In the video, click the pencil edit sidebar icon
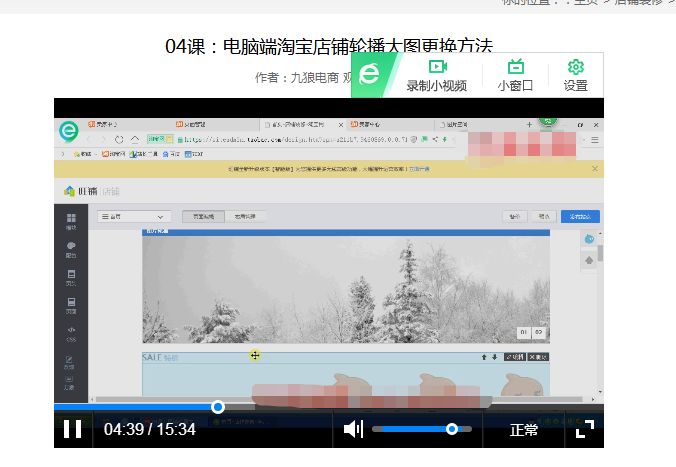 pos(69,362)
